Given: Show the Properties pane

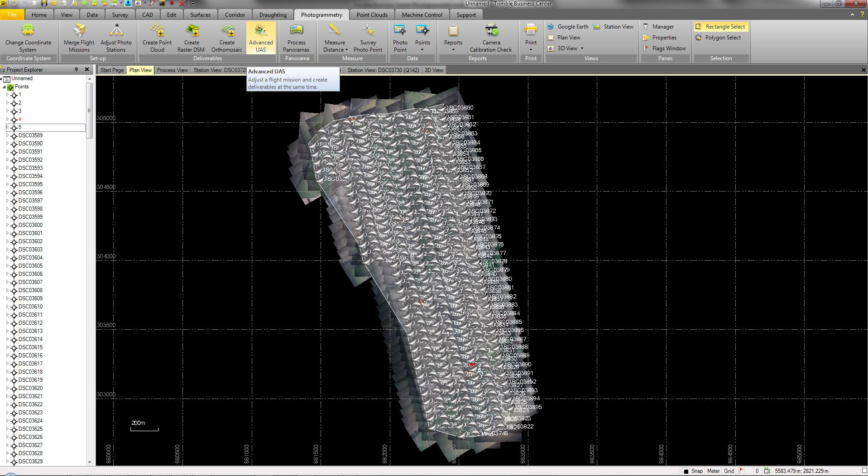Looking at the screenshot, I should pyautogui.click(x=659, y=38).
